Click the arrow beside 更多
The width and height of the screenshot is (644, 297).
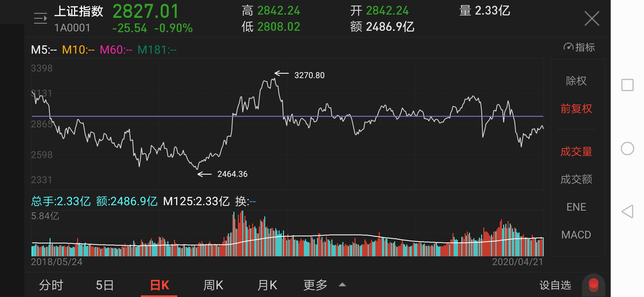[342, 285]
